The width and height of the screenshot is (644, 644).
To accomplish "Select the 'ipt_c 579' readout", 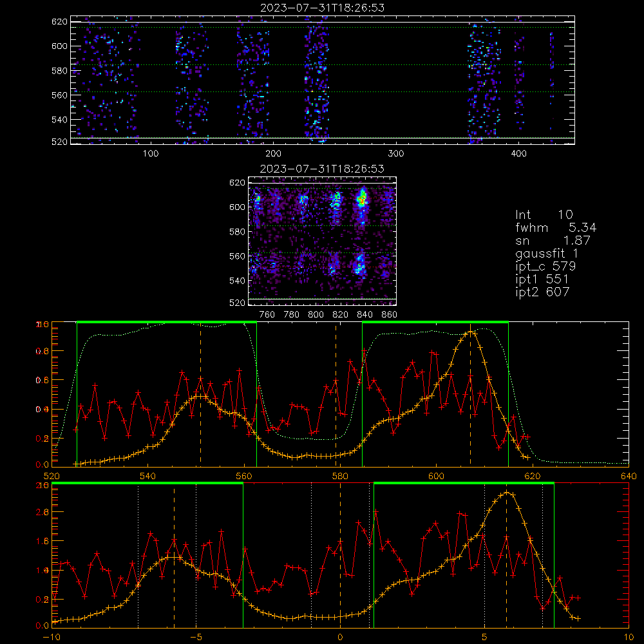I will coord(545,267).
